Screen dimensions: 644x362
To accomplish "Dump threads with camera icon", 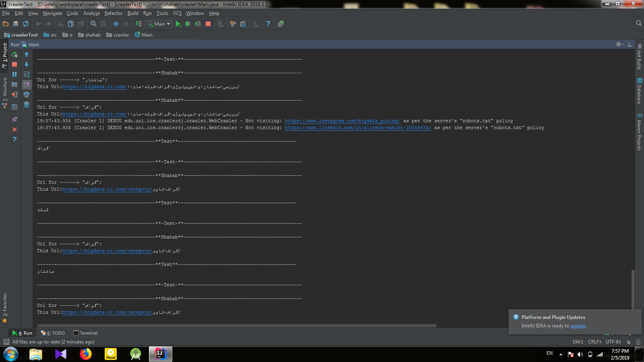I will click(14, 84).
